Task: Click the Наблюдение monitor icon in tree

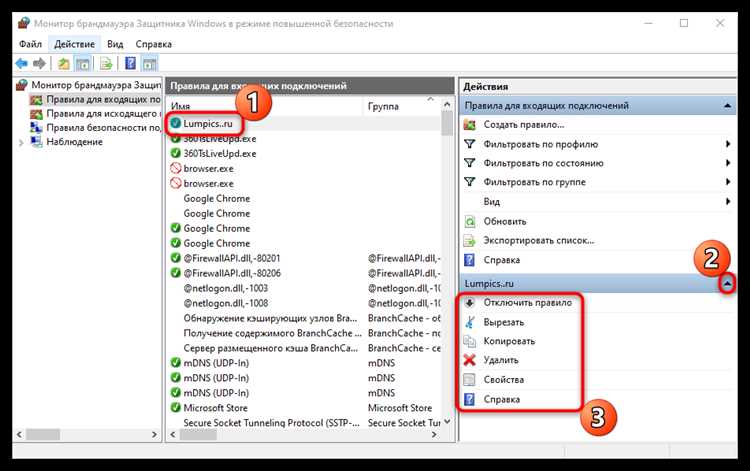Action: (36, 142)
